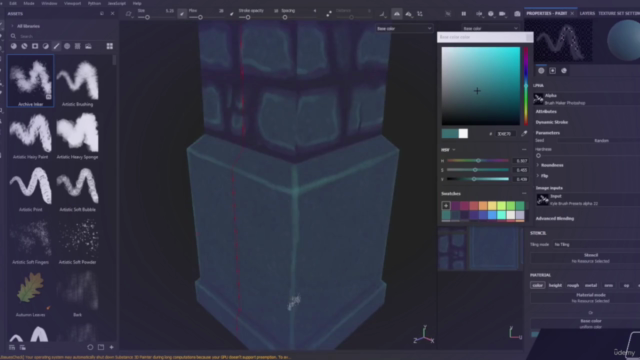The image size is (640, 360).
Task: Open the Python menu
Action: click(x=94, y=3)
